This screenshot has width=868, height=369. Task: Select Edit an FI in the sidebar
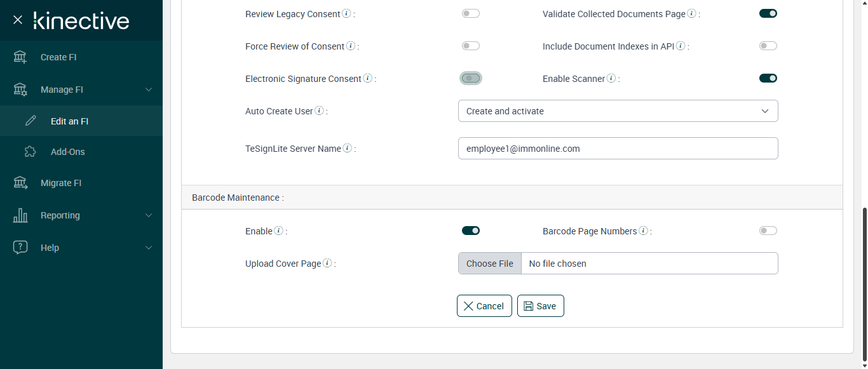pyautogui.click(x=69, y=121)
